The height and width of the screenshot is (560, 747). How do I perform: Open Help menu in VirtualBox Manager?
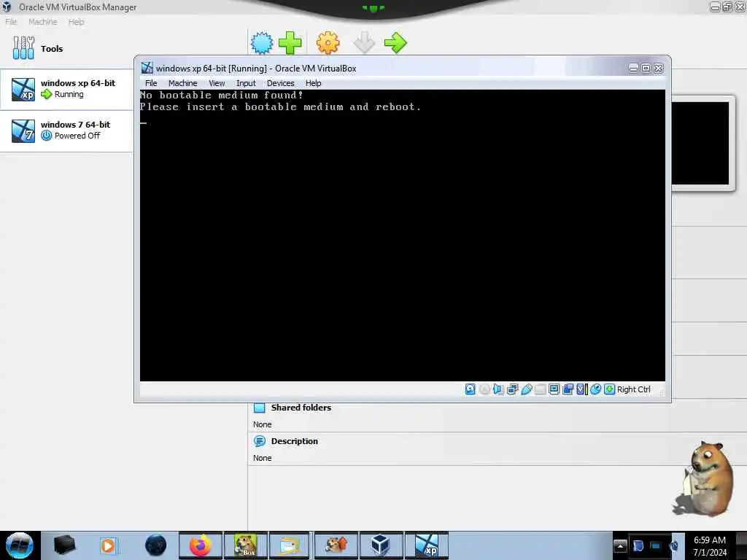[76, 22]
